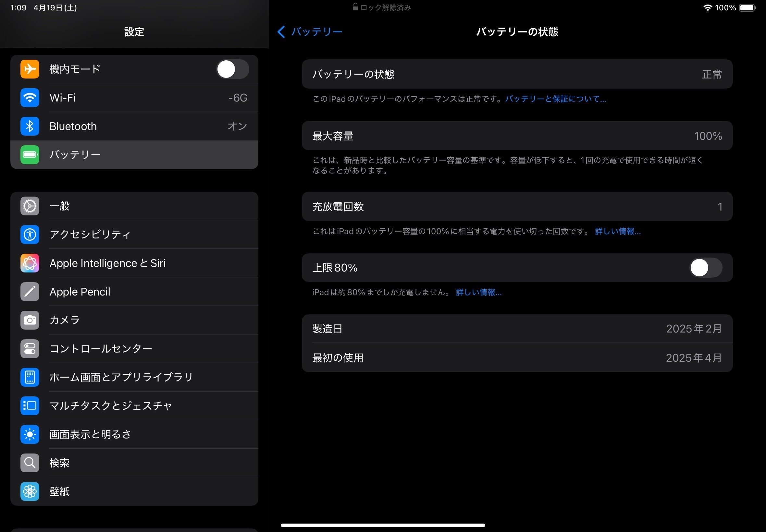The width and height of the screenshot is (766, 532).
Task: Click the green battery icon in sidebar
Action: point(30,154)
